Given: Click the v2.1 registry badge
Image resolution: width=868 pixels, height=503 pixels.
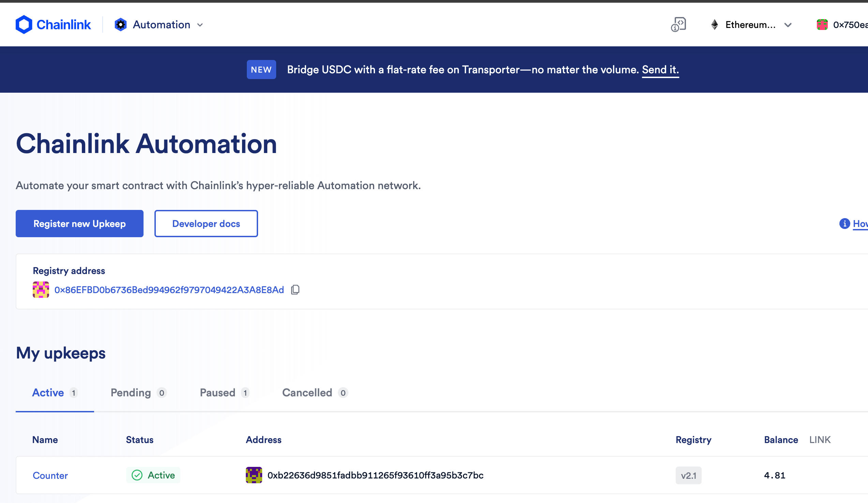Looking at the screenshot, I should (688, 475).
